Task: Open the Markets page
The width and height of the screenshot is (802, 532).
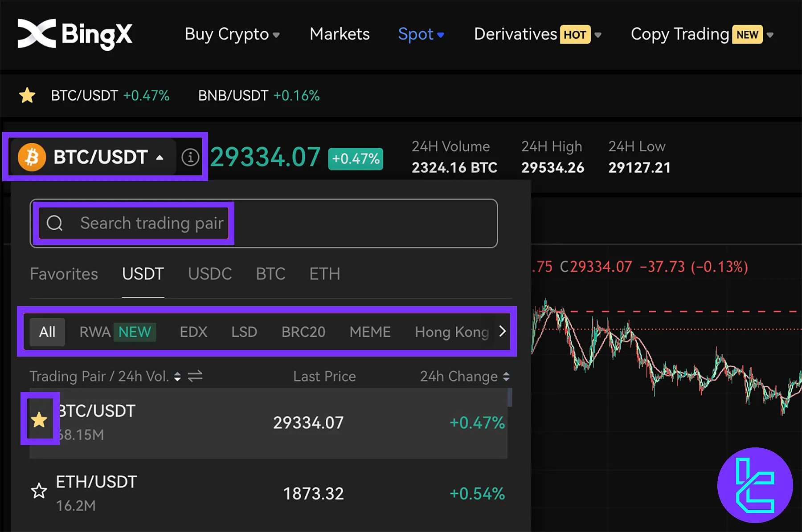Action: pos(340,34)
